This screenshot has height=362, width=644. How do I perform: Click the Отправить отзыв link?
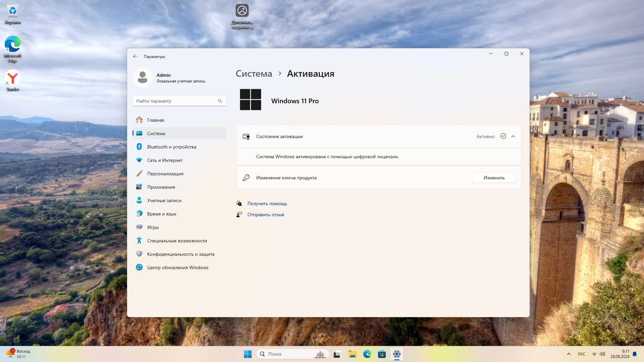coord(266,215)
